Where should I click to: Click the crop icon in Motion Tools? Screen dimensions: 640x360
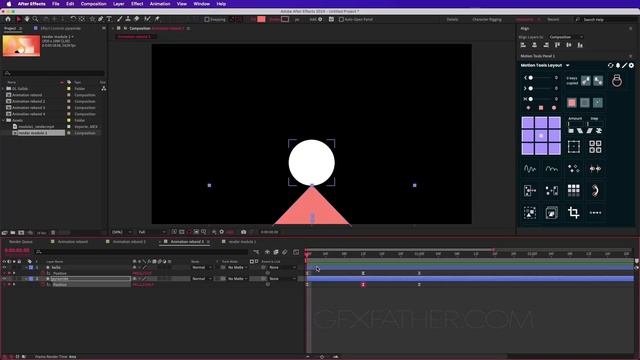(573, 212)
